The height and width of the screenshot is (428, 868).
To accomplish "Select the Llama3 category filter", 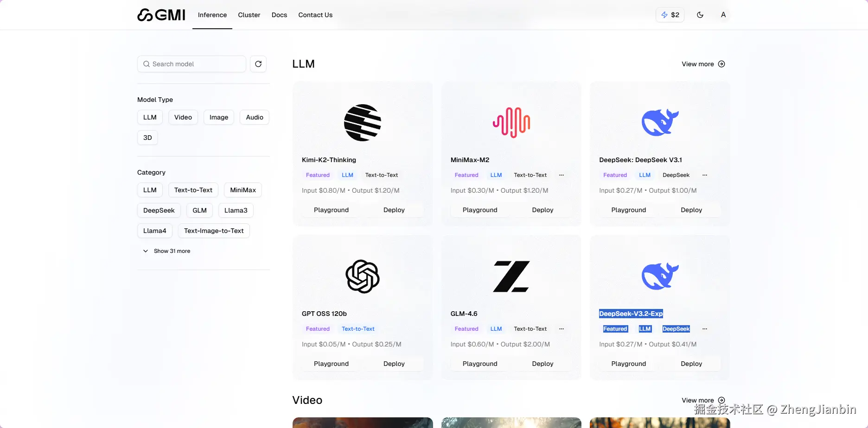I will pyautogui.click(x=236, y=210).
